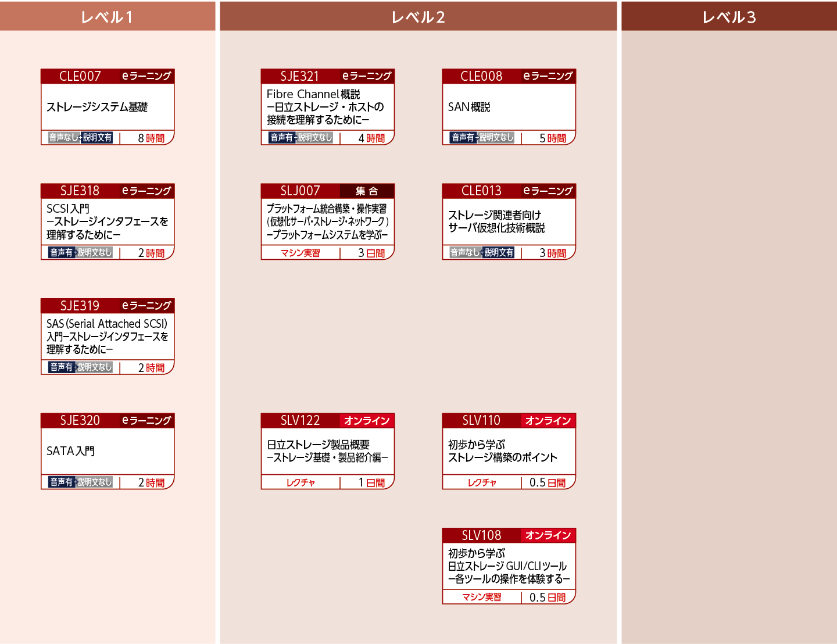Open the CLE007 ストレージシステム基礎 course card
Image resolution: width=837 pixels, height=644 pixels.
(x=108, y=107)
